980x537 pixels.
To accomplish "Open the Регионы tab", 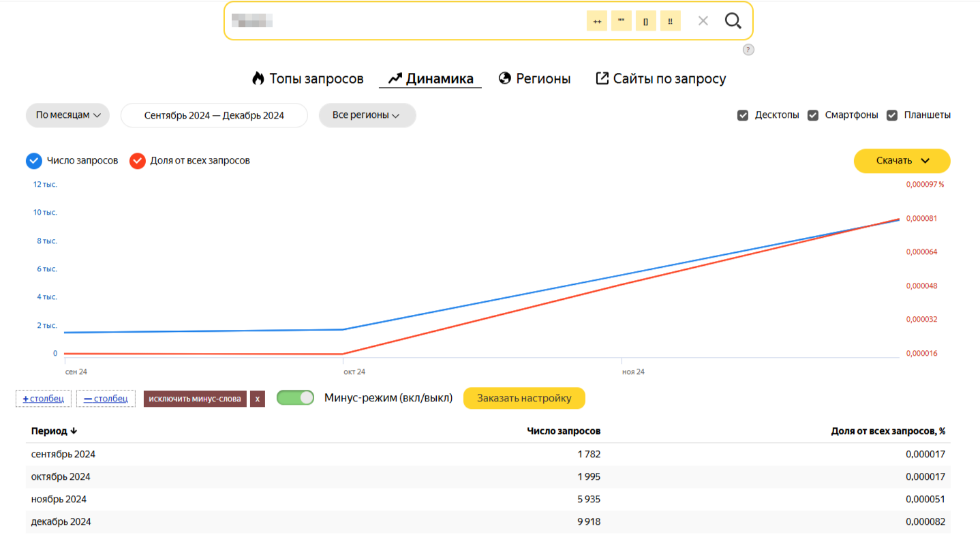I will 534,78.
